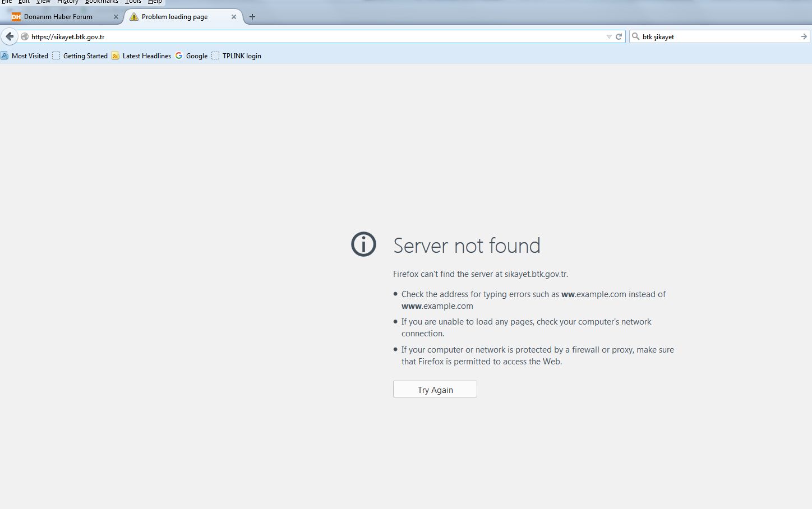Image resolution: width=812 pixels, height=509 pixels.
Task: Open the Tools menu
Action: (133, 2)
